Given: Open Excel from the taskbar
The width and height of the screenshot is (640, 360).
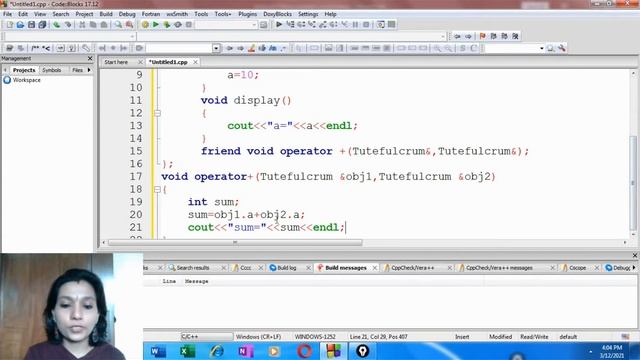Looking at the screenshot, I should coord(187,351).
